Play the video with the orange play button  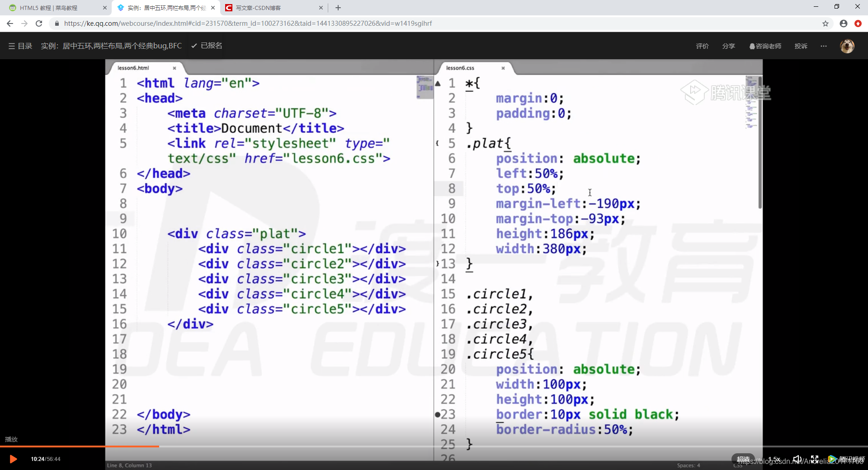pyautogui.click(x=13, y=459)
